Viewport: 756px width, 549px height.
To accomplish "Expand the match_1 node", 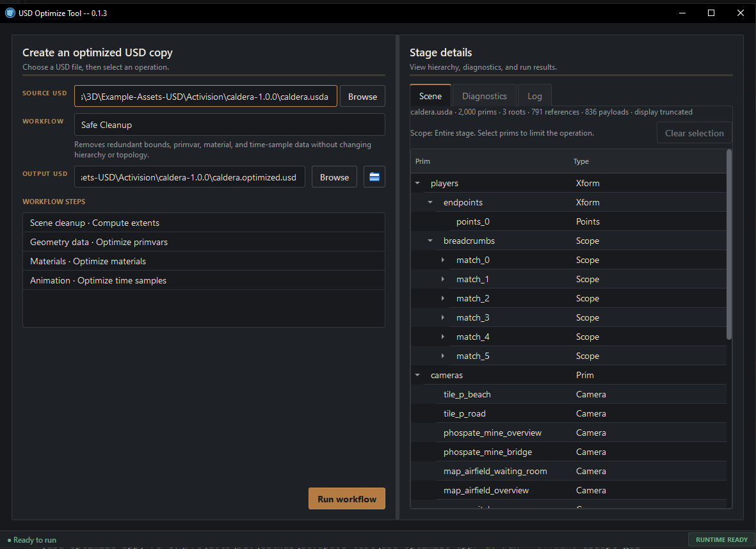I will tap(442, 279).
